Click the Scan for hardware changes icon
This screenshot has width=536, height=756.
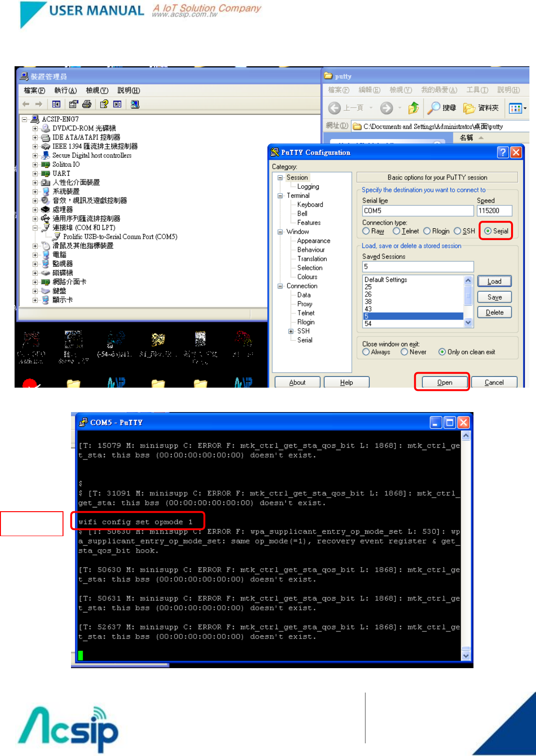135,104
